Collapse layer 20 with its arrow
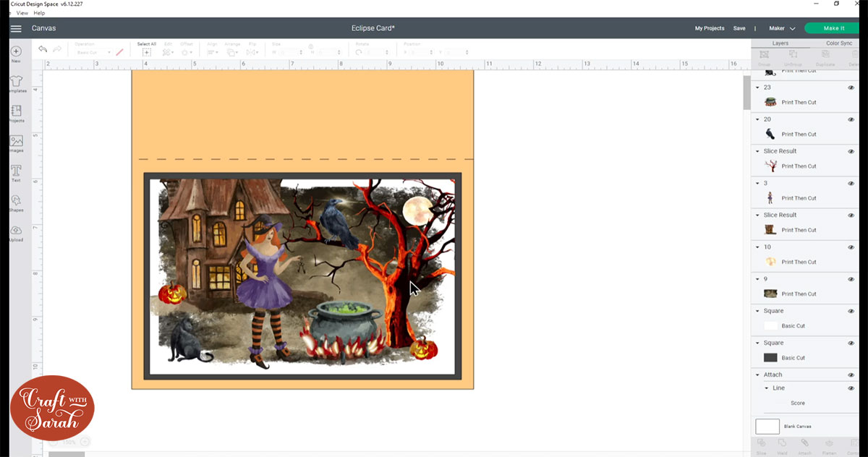This screenshot has width=868, height=457. coord(758,119)
